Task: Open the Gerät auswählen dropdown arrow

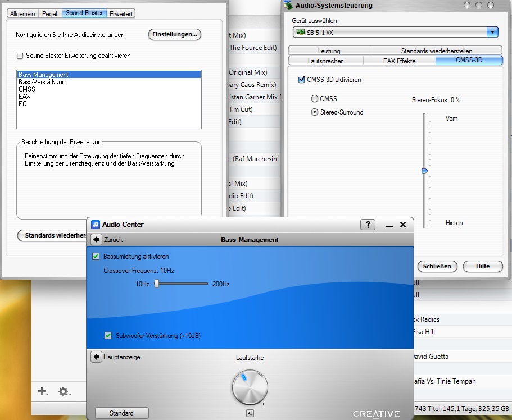Action: click(492, 32)
